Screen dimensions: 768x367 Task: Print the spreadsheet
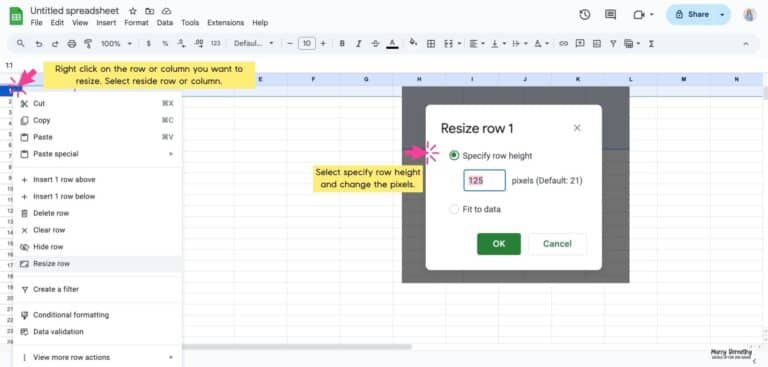[72, 44]
